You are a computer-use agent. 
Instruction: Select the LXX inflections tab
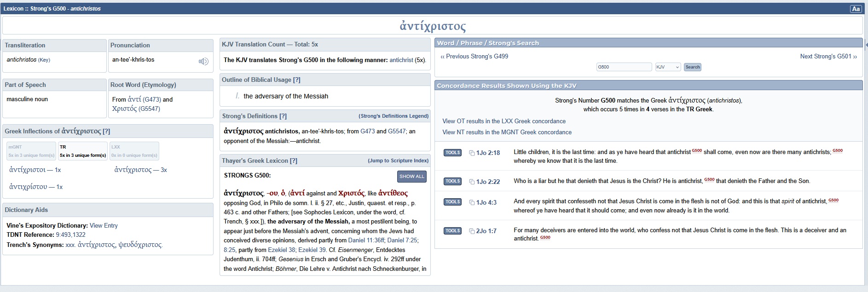(134, 151)
